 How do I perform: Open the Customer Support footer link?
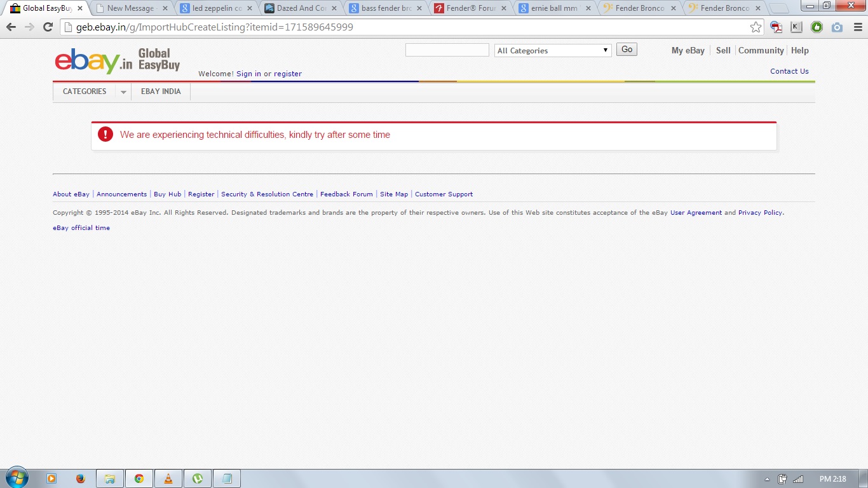pyautogui.click(x=444, y=194)
